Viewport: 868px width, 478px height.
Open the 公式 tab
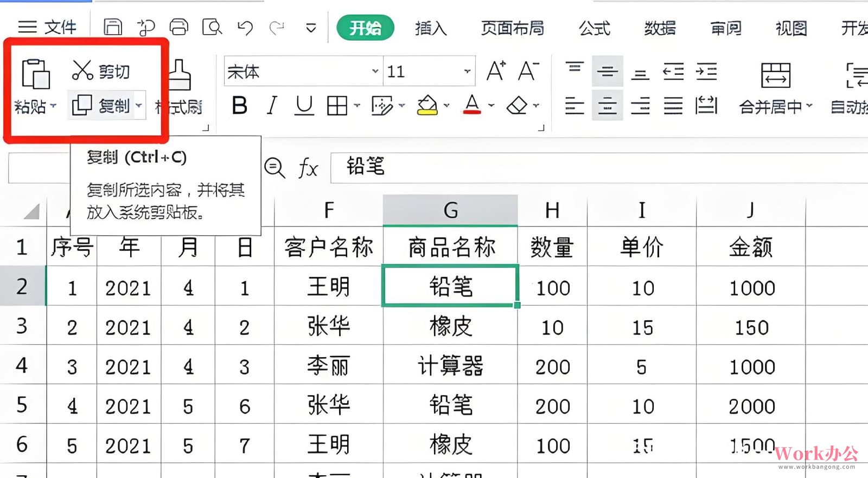click(594, 28)
